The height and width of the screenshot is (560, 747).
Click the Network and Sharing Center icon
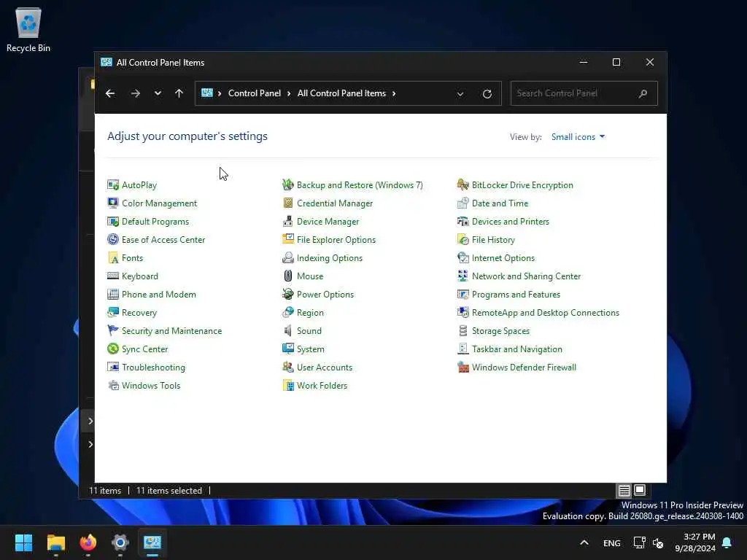tap(462, 276)
